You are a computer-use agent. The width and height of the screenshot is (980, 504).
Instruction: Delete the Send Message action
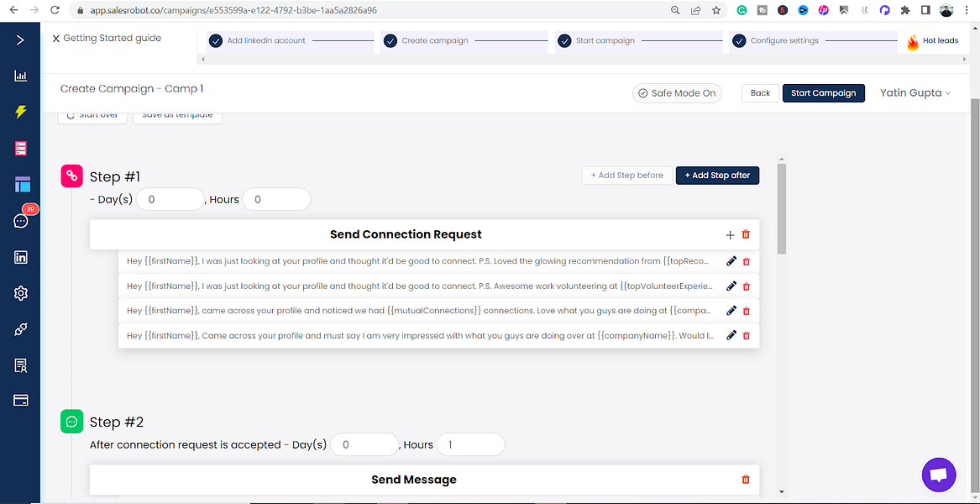pos(746,480)
